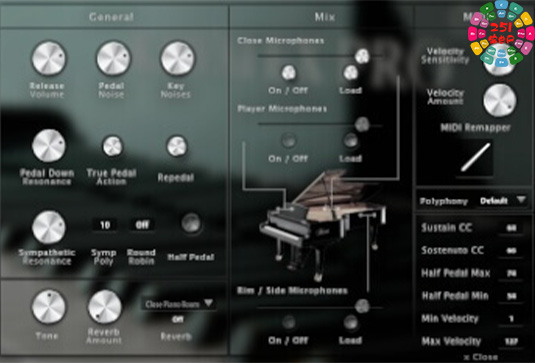
Task: Click the Sostenuto CC value field
Action: point(511,251)
